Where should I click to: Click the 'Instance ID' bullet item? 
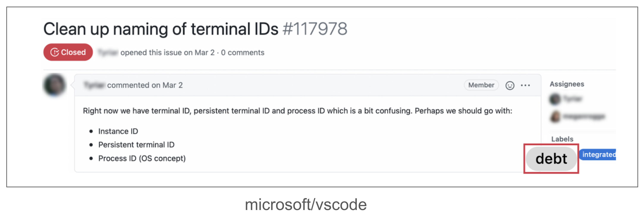pyautogui.click(x=118, y=131)
